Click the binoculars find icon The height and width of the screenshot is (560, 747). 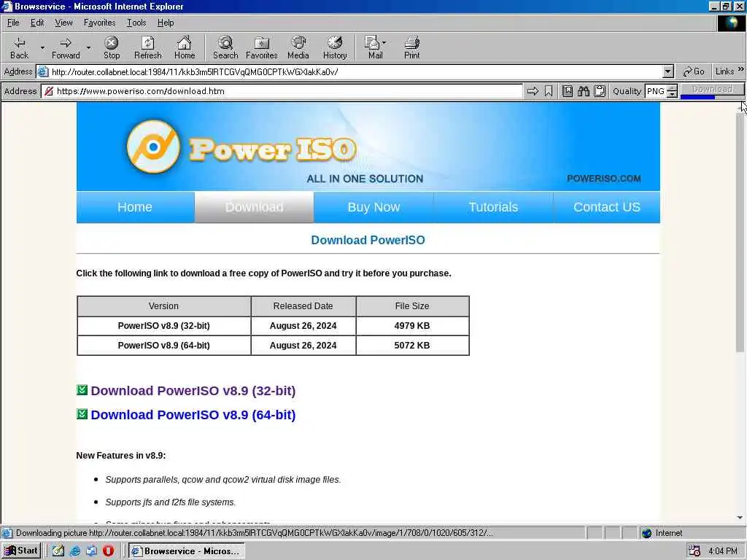click(584, 91)
